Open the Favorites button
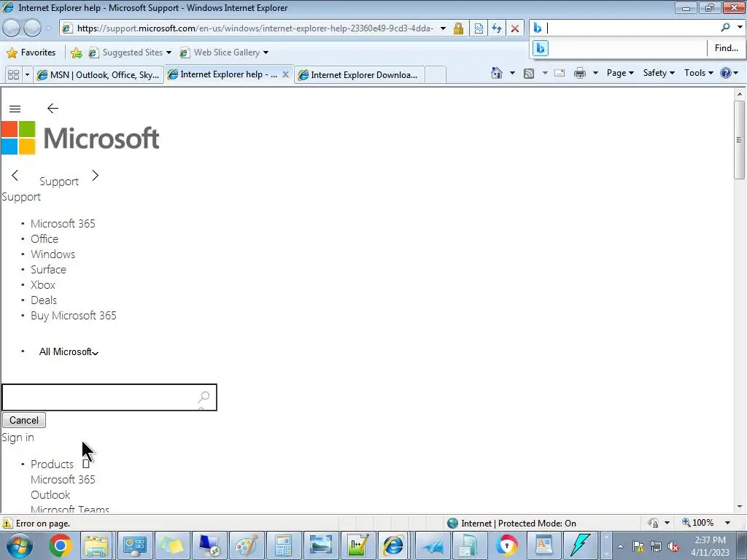Screen dimensions: 747x560 coord(31,52)
